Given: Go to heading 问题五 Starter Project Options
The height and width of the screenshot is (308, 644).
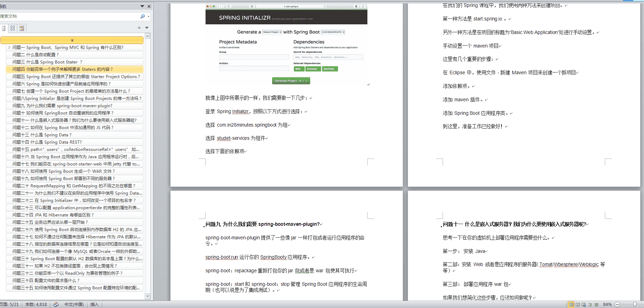Looking at the screenshot, I should [x=75, y=77].
